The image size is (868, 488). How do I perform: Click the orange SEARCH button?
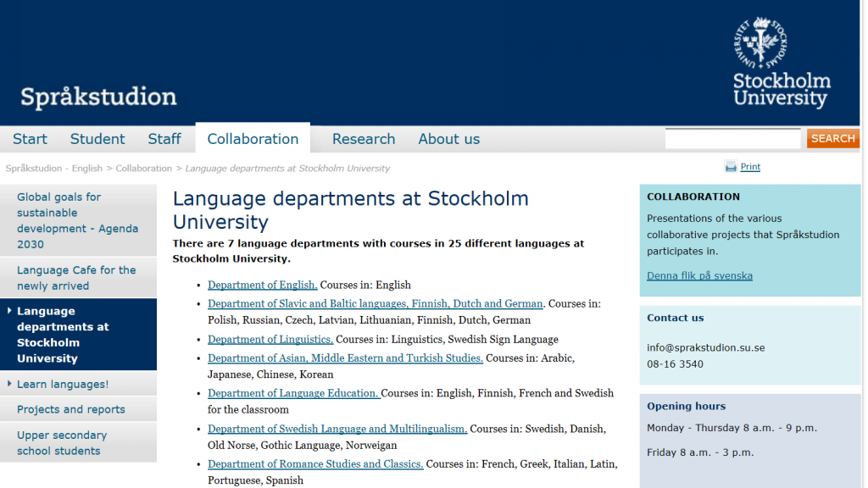(833, 138)
